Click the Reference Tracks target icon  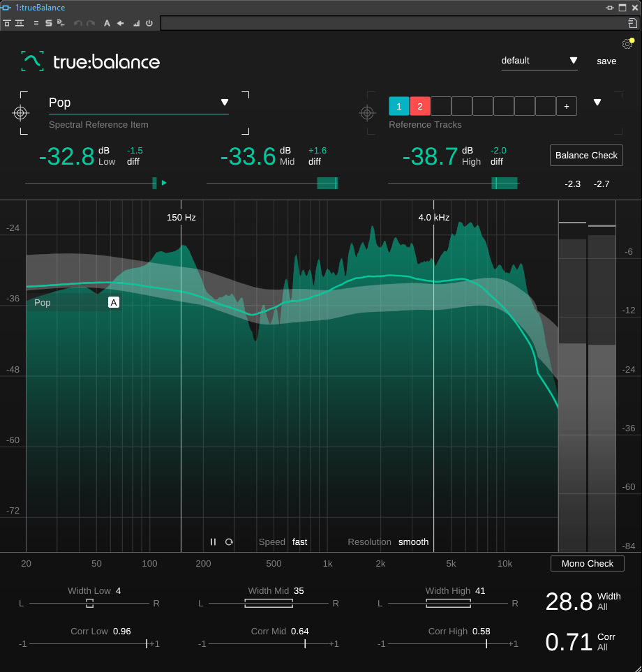[366, 113]
